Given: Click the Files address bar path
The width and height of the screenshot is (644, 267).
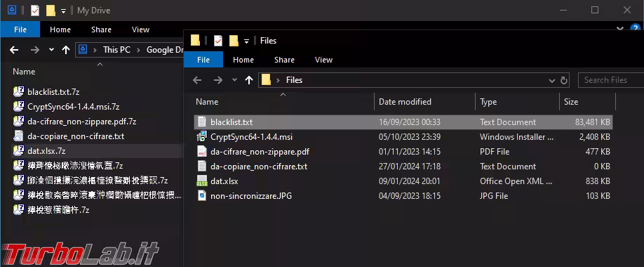Looking at the screenshot, I should (294, 80).
